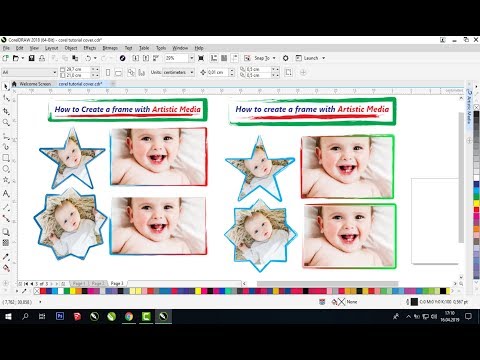
Task: Click the New document icon
Action: click(5, 58)
